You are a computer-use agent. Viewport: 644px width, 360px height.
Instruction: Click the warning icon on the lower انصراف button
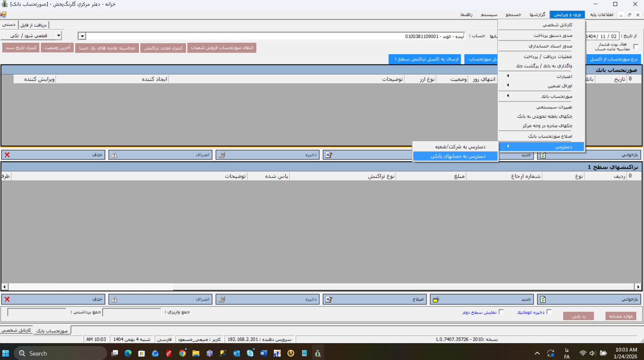[115, 299]
